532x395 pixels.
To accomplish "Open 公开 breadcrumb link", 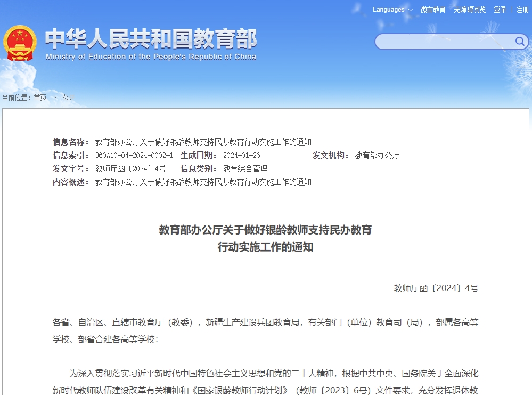I will coord(69,98).
